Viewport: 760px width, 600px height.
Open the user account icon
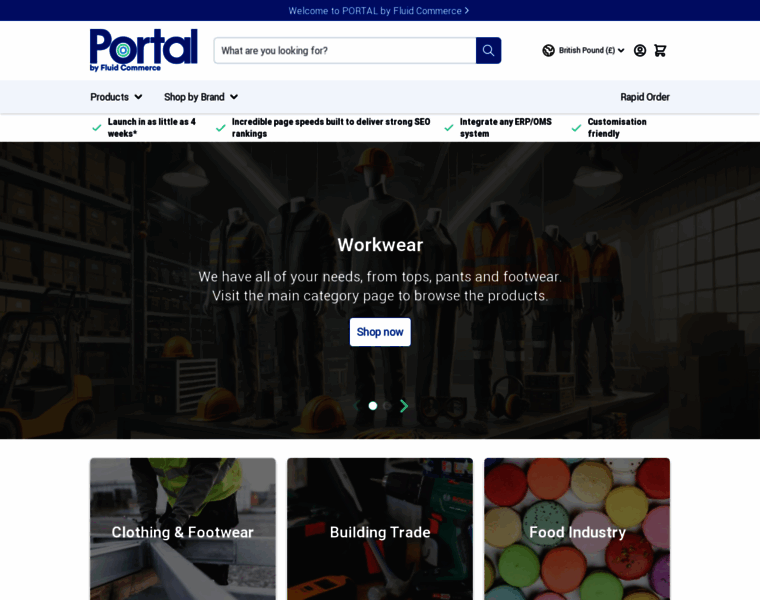(x=640, y=50)
